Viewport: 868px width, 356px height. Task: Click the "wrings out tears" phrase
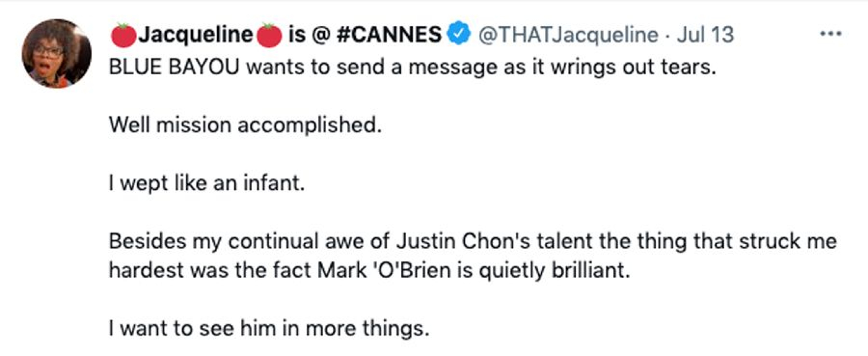click(633, 67)
